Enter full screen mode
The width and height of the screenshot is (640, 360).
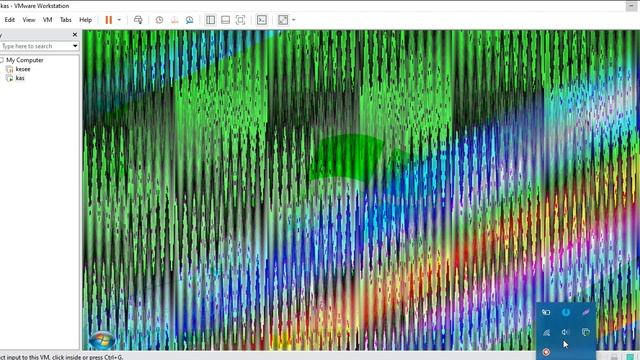[x=240, y=20]
